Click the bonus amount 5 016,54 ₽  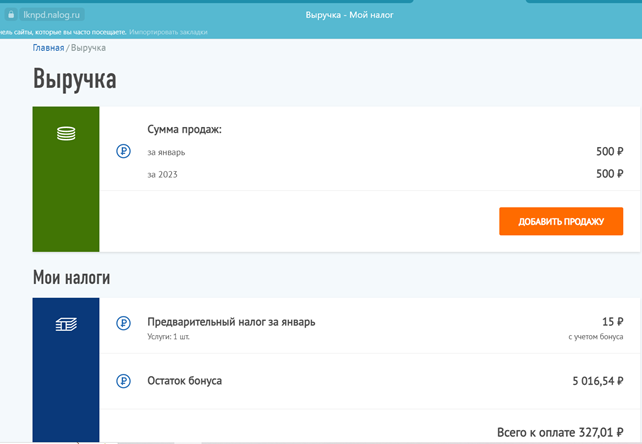coord(596,381)
